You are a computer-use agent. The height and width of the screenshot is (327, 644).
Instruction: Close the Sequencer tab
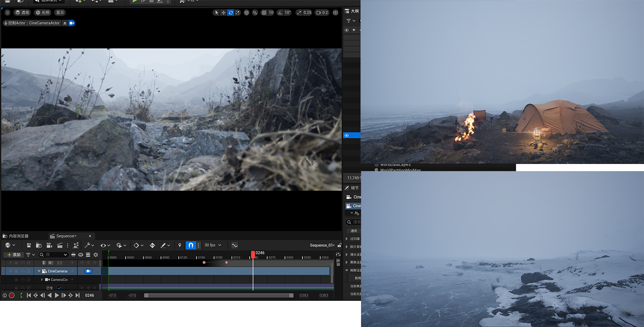pos(89,236)
